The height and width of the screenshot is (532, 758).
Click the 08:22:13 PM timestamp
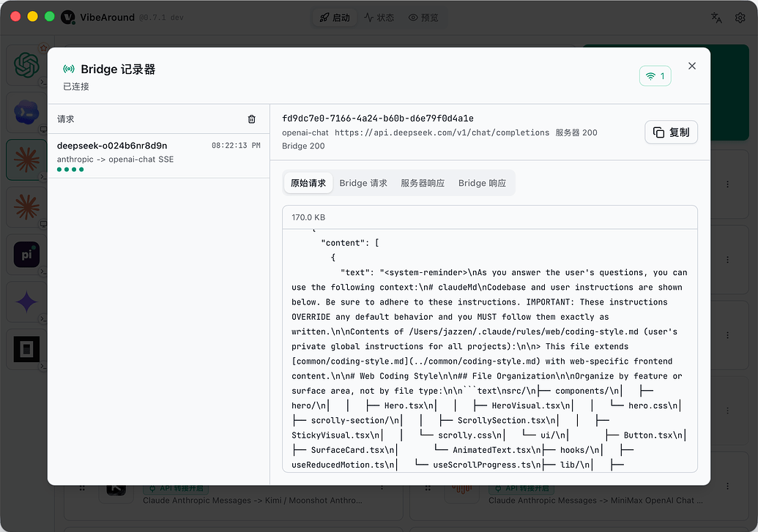pos(236,146)
